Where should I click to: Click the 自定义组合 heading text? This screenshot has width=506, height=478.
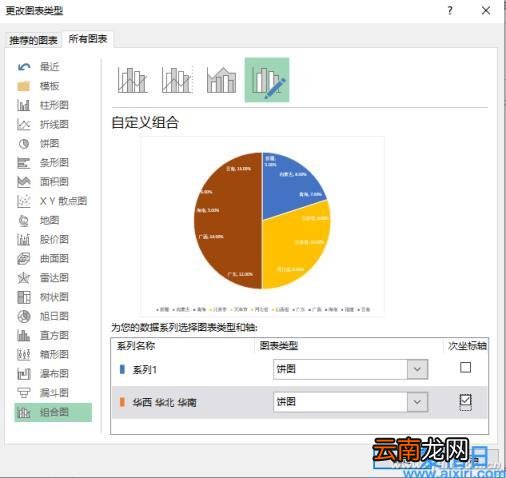(x=145, y=123)
